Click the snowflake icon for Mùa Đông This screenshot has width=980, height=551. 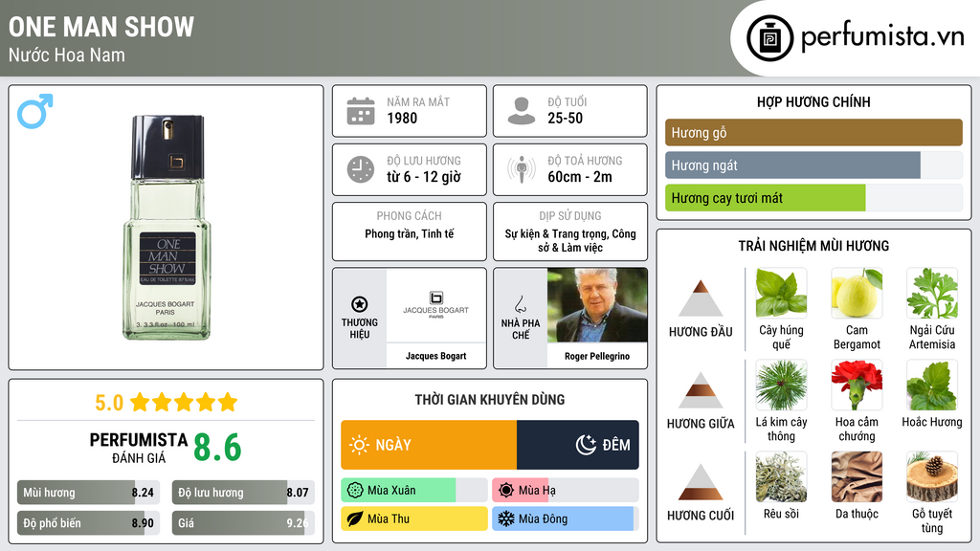[x=506, y=519]
